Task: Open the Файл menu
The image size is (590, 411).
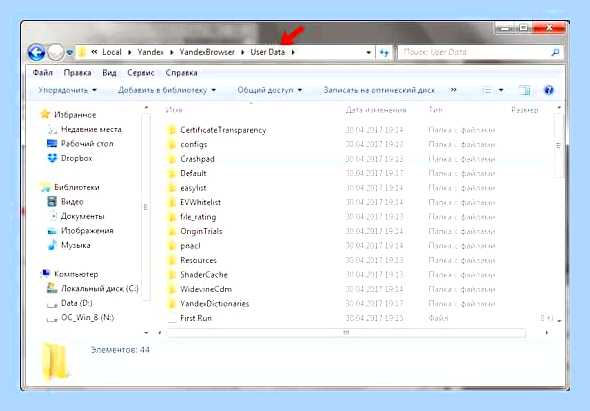Action: click(43, 73)
